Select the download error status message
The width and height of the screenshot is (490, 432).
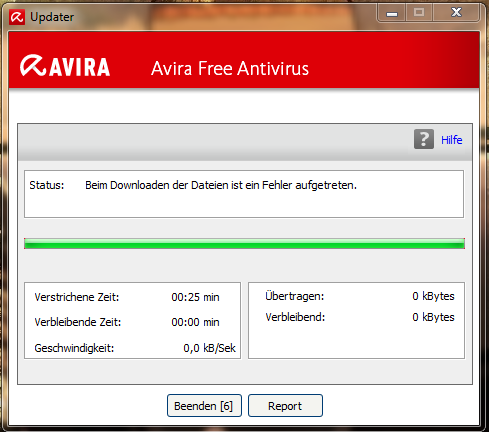pos(221,185)
